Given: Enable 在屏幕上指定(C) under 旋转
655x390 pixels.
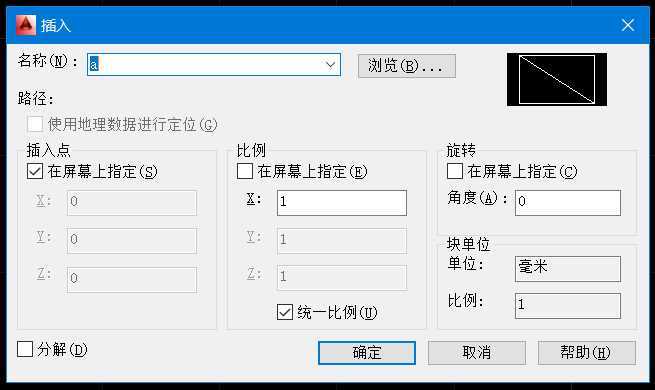Looking at the screenshot, I should 455,171.
